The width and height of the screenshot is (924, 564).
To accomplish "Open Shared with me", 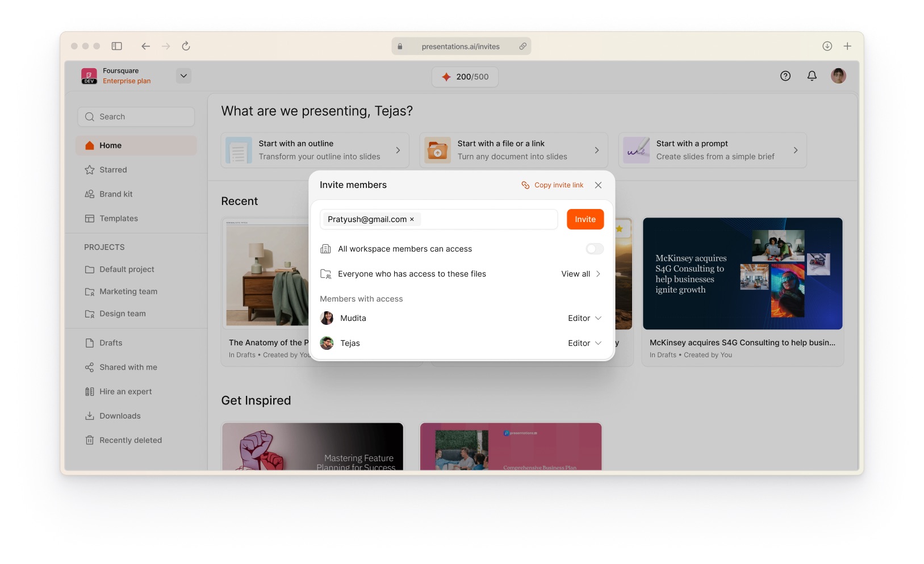I will 136,367.
